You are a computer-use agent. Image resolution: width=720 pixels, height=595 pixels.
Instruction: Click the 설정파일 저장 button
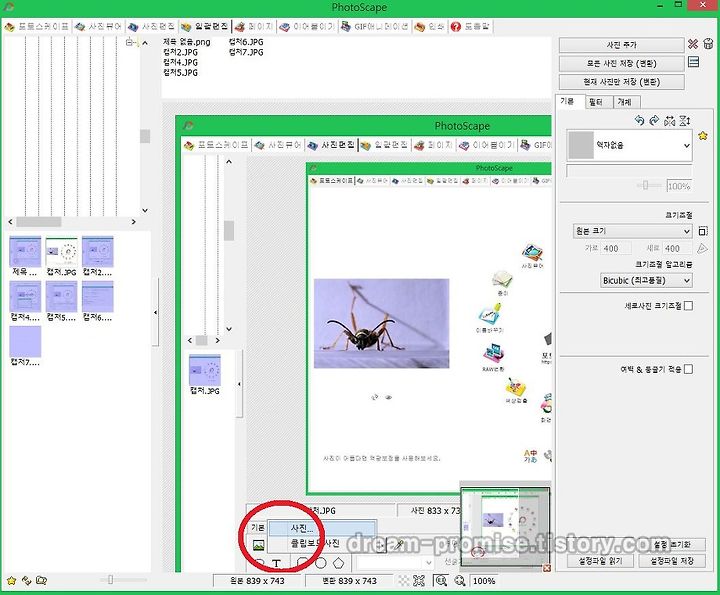(672, 561)
